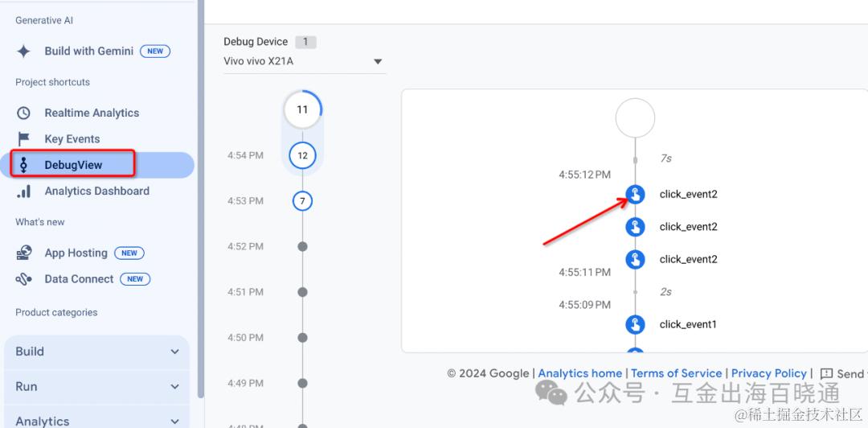Click the 4:55:09 PM timestamp
The height and width of the screenshot is (428, 868).
tap(584, 305)
